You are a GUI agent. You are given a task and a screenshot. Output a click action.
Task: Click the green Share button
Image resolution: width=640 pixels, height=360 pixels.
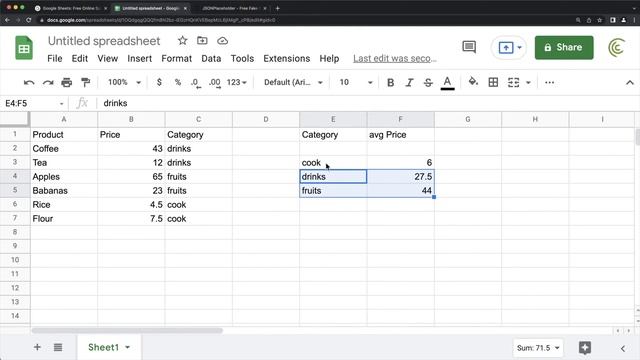tap(564, 47)
